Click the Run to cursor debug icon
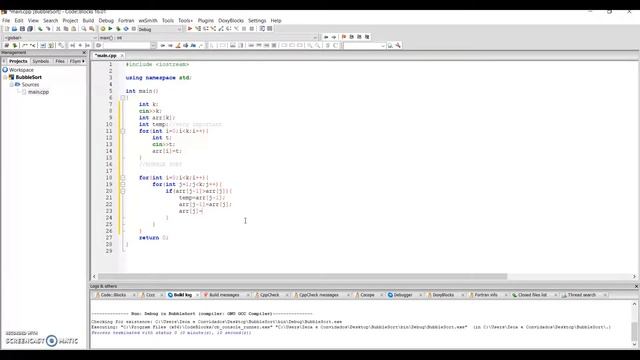The width and height of the screenshot is (640, 360). [x=198, y=29]
